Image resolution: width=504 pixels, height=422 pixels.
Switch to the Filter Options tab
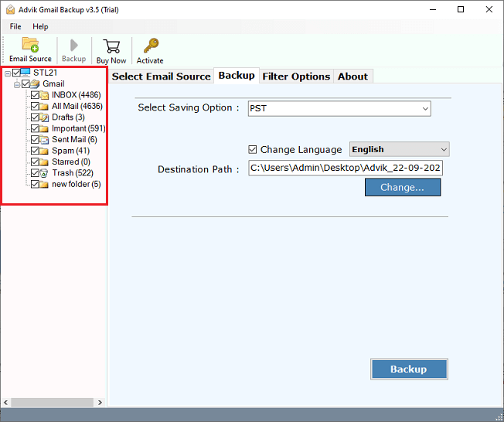296,77
